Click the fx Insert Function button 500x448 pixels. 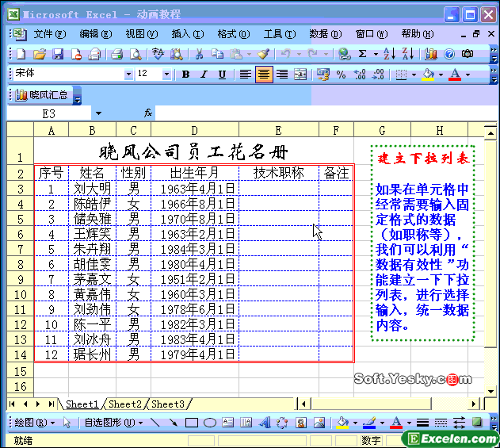[147, 113]
